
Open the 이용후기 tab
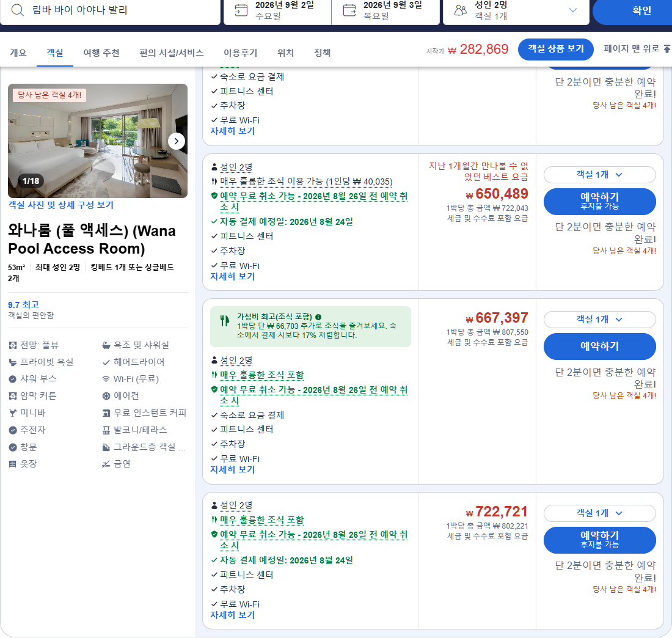point(241,53)
